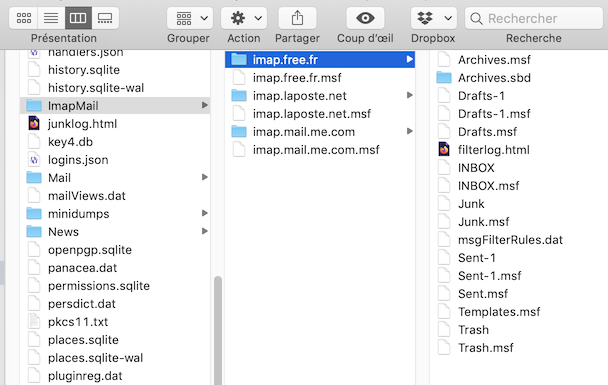Open the Grouper dropdown
Viewport: 608px width, 385px height.
[190, 18]
